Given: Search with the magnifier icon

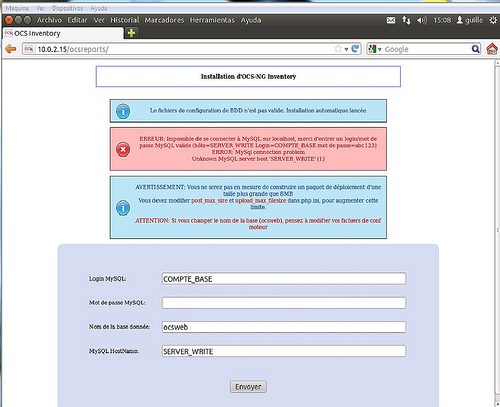Looking at the screenshot, I should [476, 49].
